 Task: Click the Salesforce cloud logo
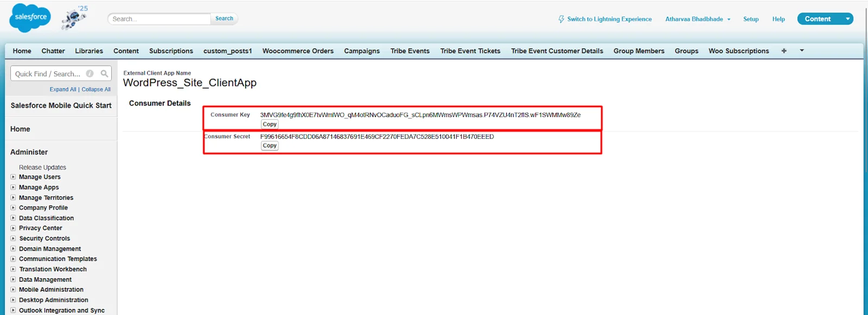pyautogui.click(x=30, y=17)
